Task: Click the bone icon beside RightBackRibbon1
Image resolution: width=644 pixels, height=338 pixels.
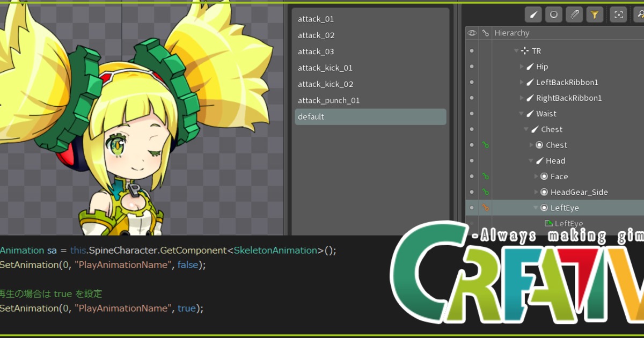Action: (x=530, y=98)
